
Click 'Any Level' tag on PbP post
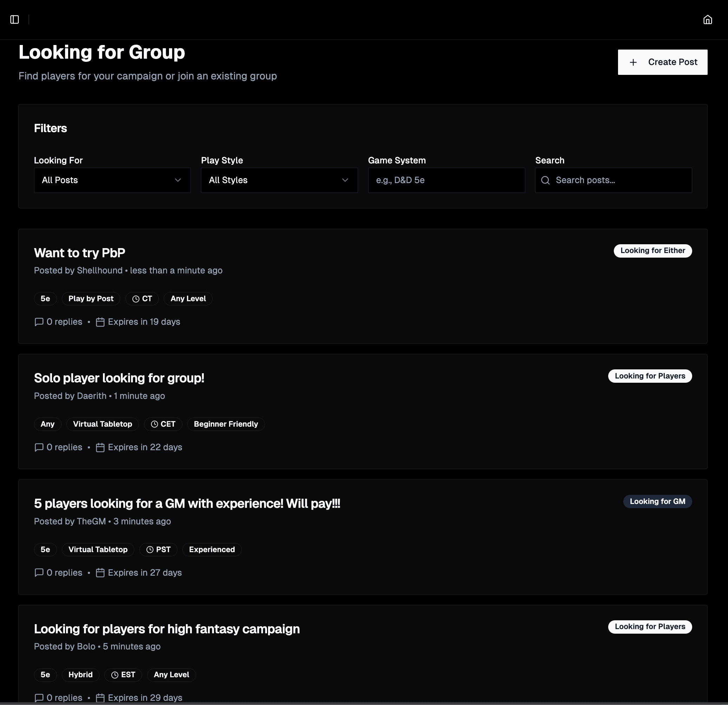point(188,299)
